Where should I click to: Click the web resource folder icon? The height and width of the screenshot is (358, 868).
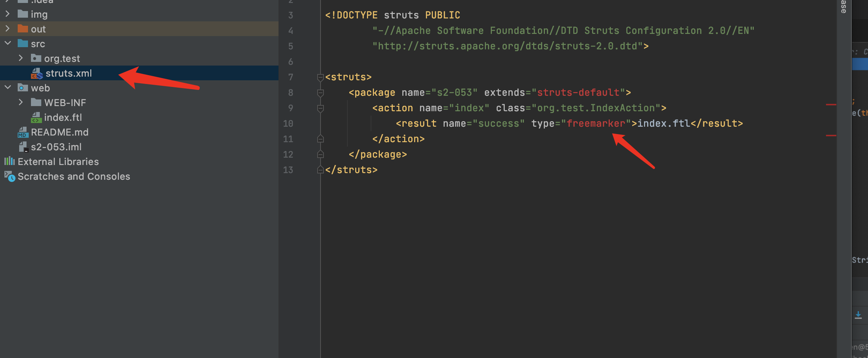23,88
